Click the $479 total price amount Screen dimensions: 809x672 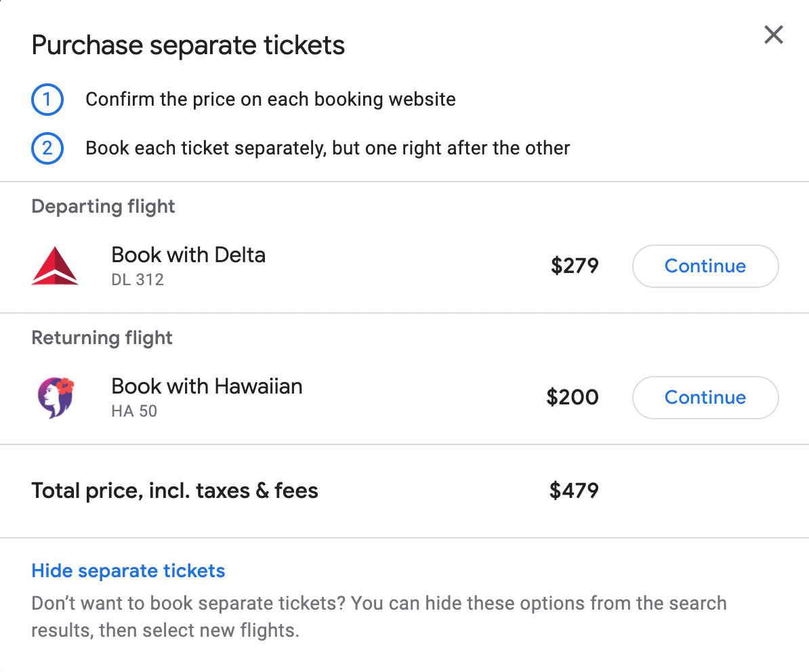click(574, 490)
